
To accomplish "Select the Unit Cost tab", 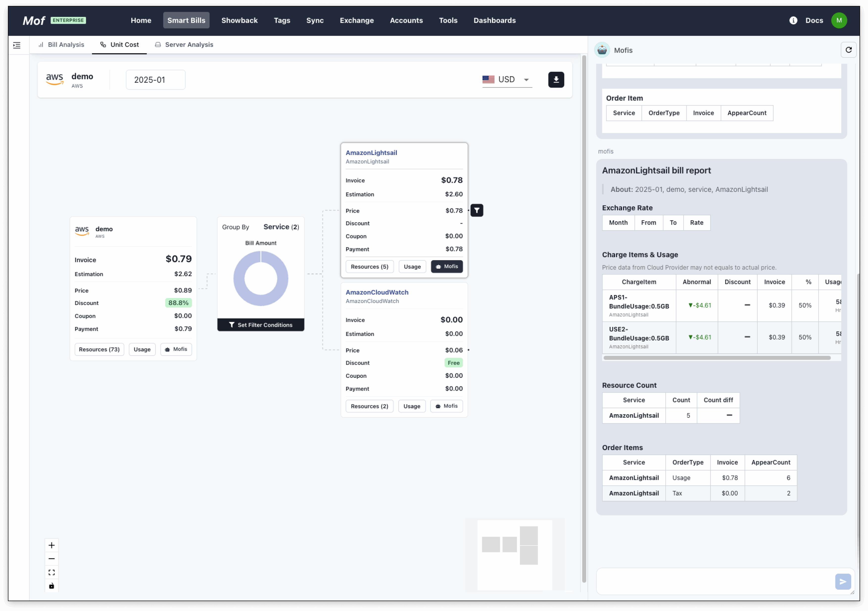I will click(x=120, y=45).
